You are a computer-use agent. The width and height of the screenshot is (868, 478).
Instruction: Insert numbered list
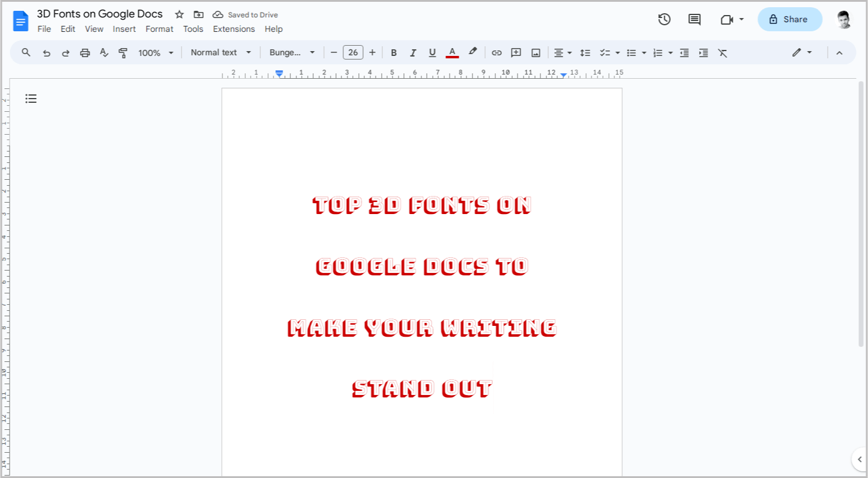(658, 53)
